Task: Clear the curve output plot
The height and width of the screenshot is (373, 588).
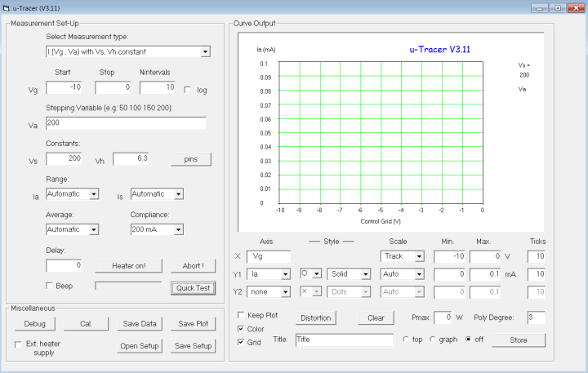Action: click(376, 317)
